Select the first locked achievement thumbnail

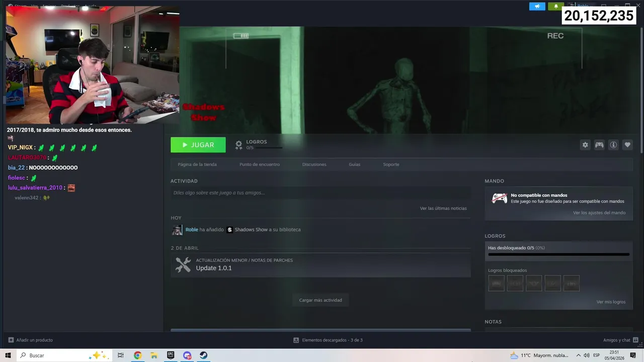(x=497, y=283)
